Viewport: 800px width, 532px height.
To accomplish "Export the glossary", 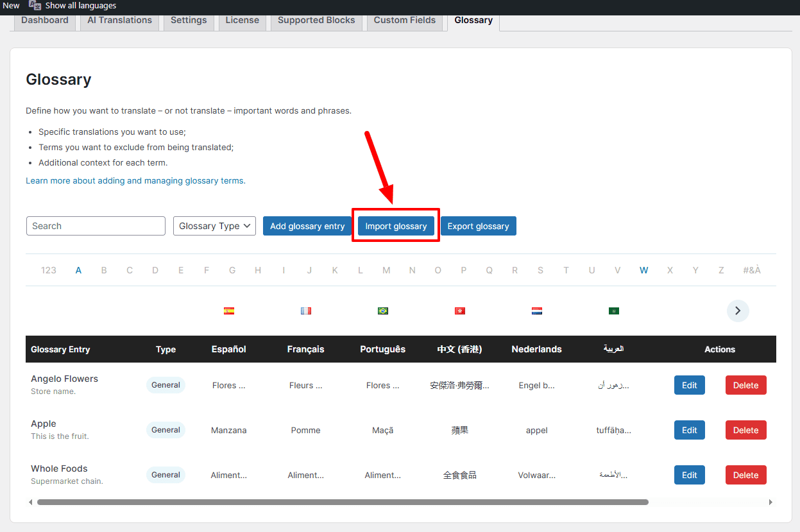I will point(478,226).
